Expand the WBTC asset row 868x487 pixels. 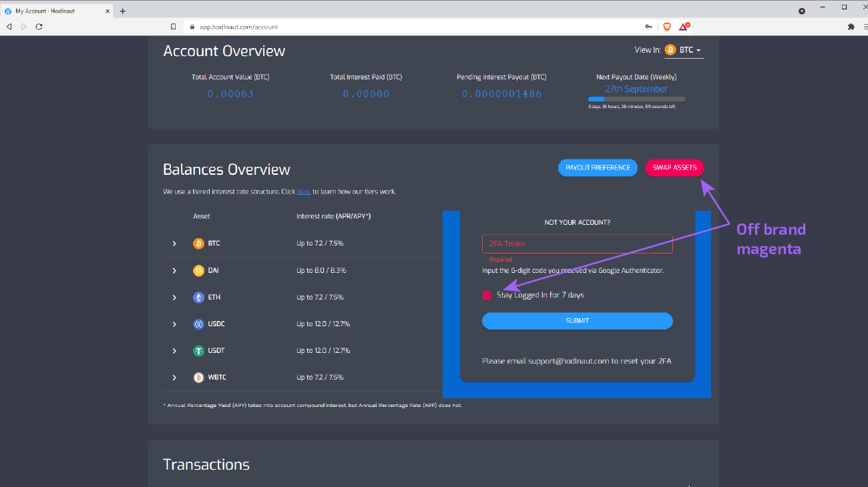(174, 378)
